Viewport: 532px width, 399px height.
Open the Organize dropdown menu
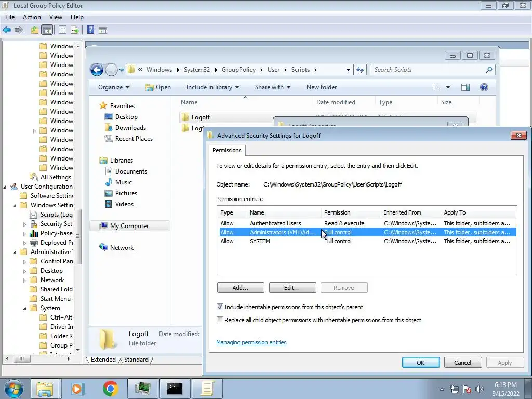[114, 87]
